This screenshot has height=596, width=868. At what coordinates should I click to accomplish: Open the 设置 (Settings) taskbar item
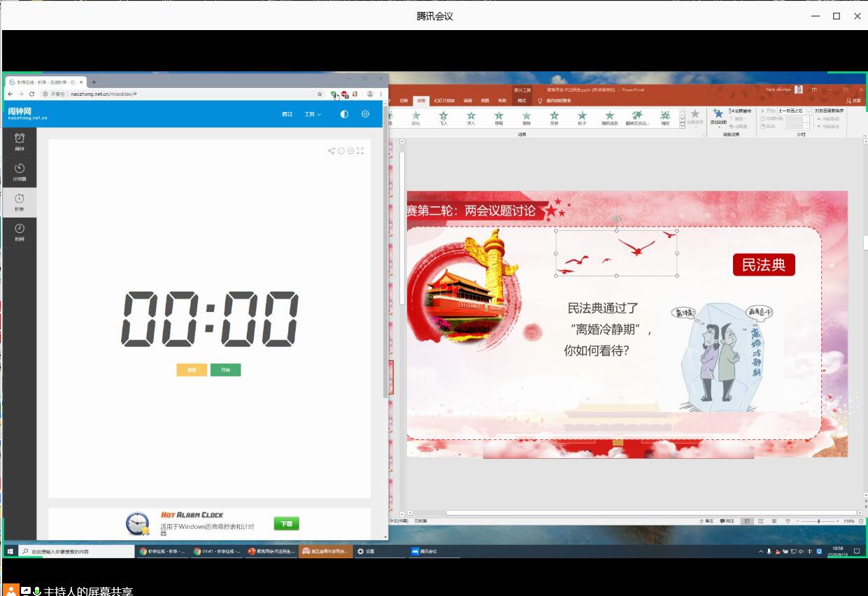pos(380,551)
